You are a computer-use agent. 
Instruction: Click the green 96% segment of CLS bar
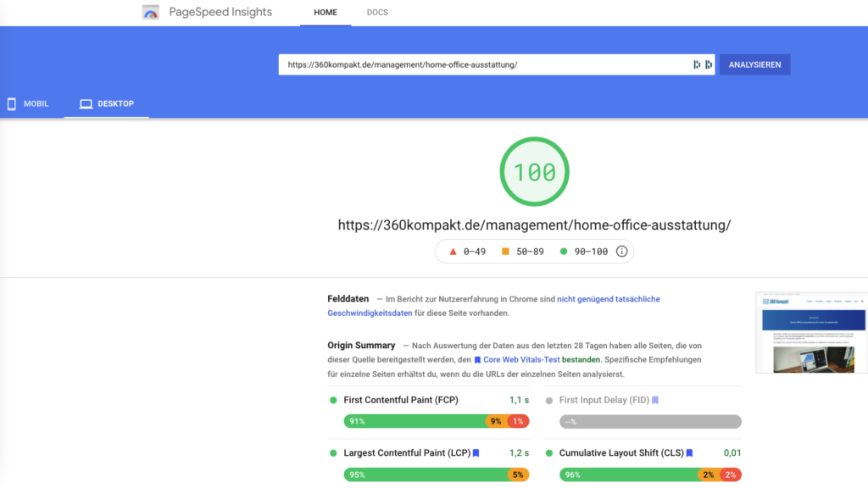[x=628, y=474]
